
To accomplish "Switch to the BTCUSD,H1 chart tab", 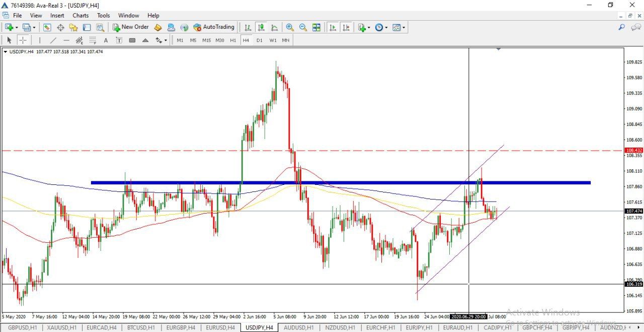I will (x=141, y=327).
